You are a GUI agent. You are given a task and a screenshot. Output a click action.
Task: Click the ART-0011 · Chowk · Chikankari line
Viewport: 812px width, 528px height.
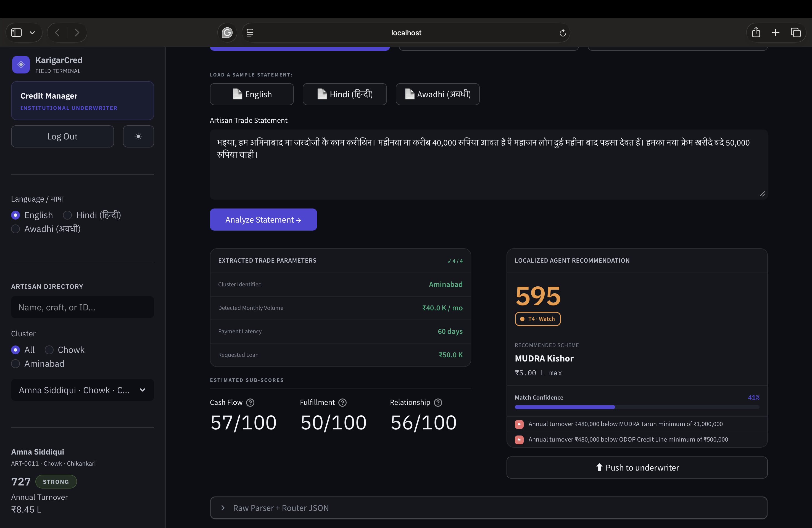click(x=53, y=464)
